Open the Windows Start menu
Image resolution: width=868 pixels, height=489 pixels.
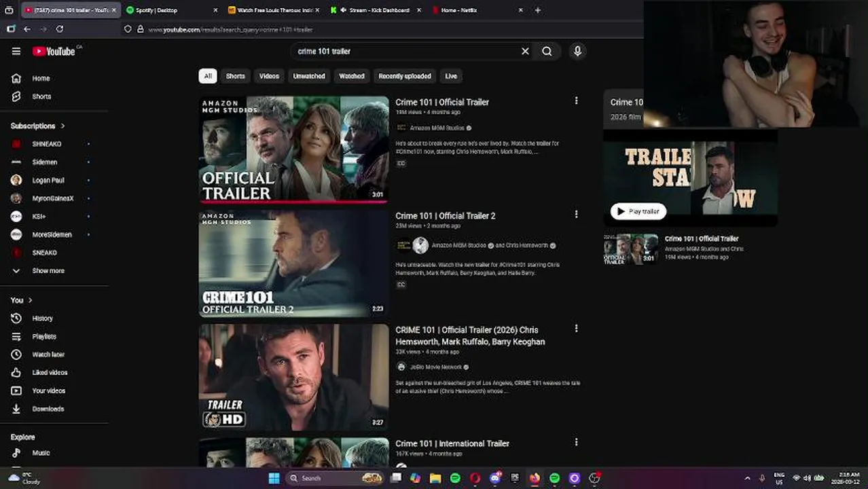coord(274,478)
